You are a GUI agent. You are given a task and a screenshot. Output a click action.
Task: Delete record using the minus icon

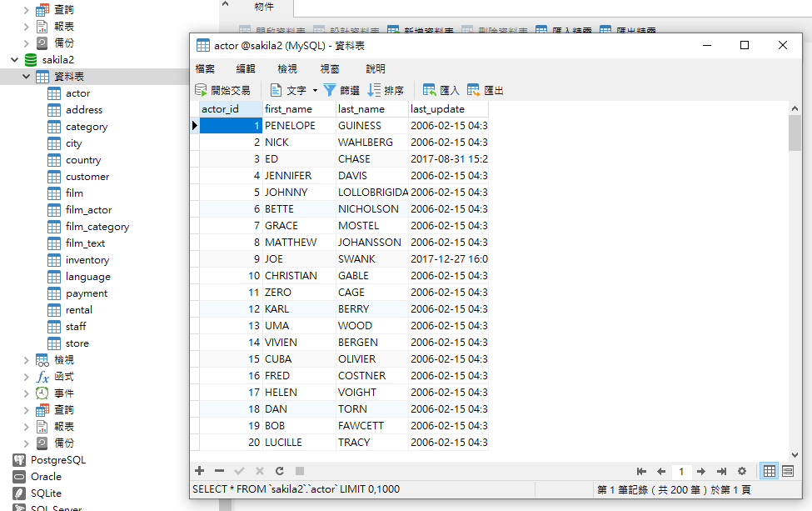click(x=219, y=471)
